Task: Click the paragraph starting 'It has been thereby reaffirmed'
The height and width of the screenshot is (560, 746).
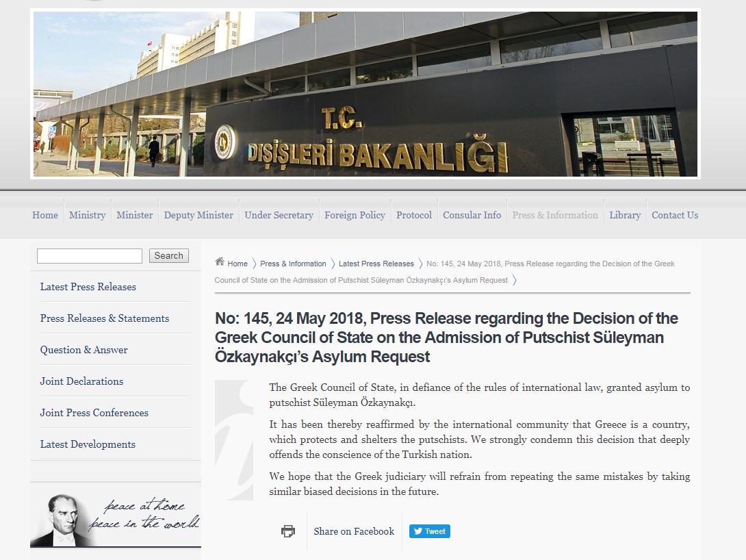Action: click(480, 439)
